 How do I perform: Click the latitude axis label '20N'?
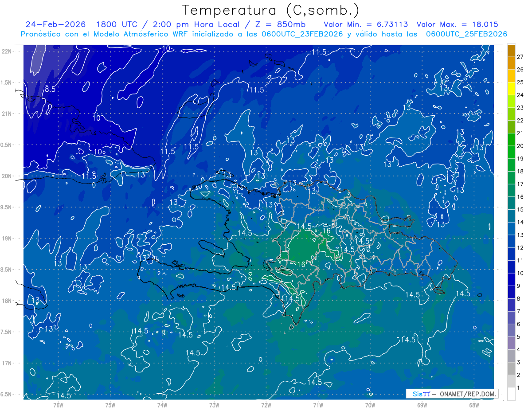point(7,176)
